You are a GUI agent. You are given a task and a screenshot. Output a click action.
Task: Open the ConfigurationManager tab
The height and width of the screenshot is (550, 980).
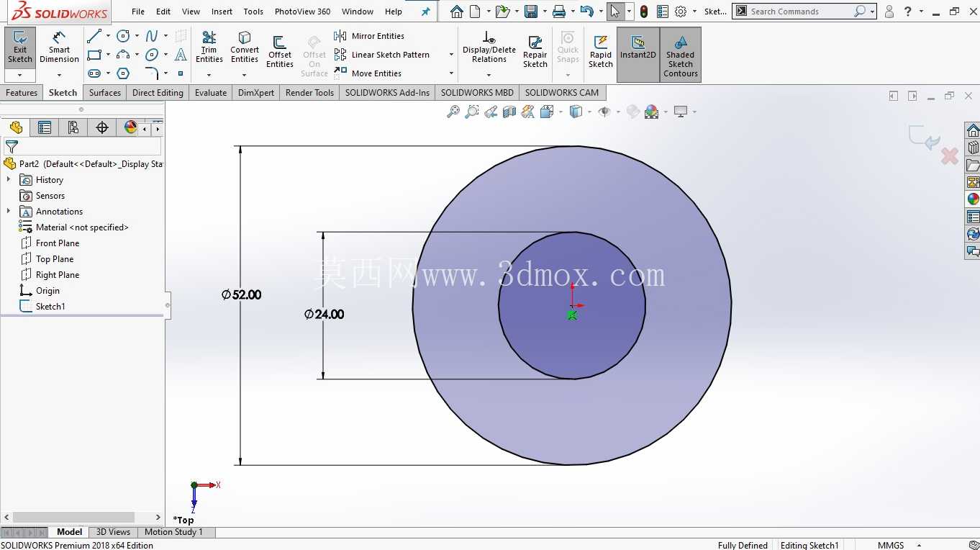(x=73, y=127)
